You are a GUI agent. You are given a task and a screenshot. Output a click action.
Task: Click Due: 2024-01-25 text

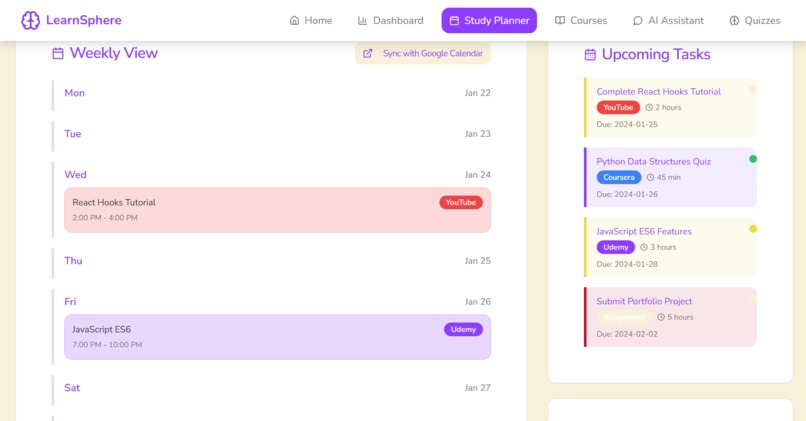click(627, 124)
